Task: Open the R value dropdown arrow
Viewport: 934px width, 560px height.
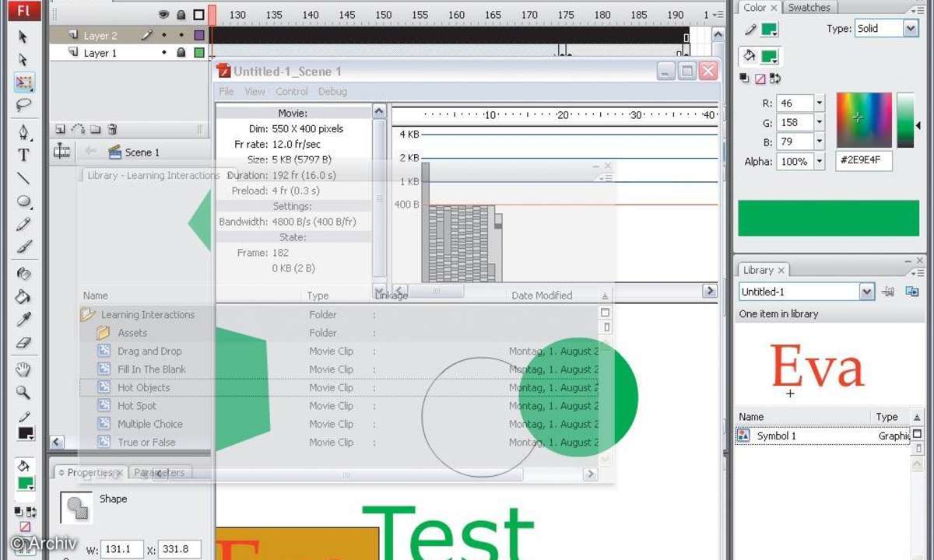Action: click(x=819, y=103)
